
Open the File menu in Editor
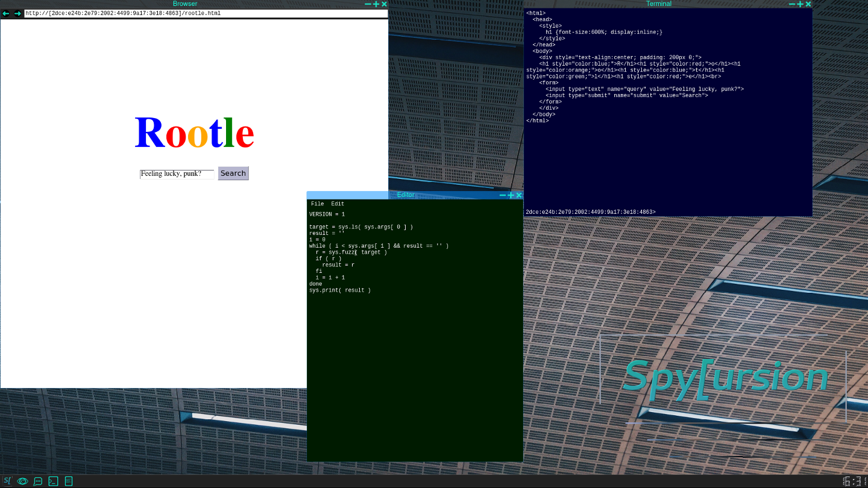click(x=317, y=204)
